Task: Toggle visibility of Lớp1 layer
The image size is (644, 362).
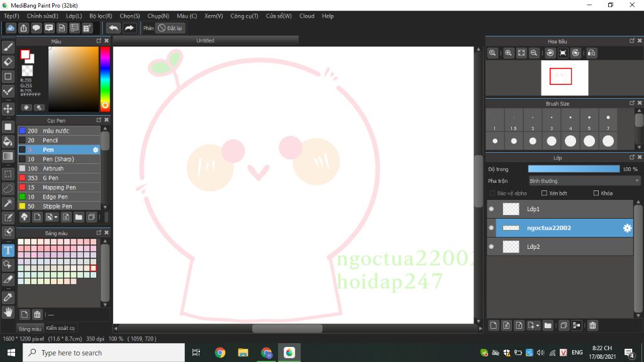Action: point(491,209)
